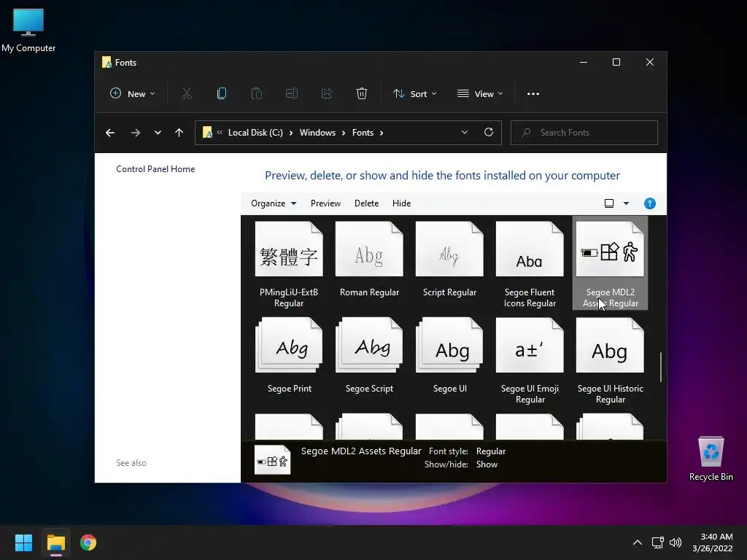
Task: Show hidden system tray icons chevron
Action: (638, 542)
